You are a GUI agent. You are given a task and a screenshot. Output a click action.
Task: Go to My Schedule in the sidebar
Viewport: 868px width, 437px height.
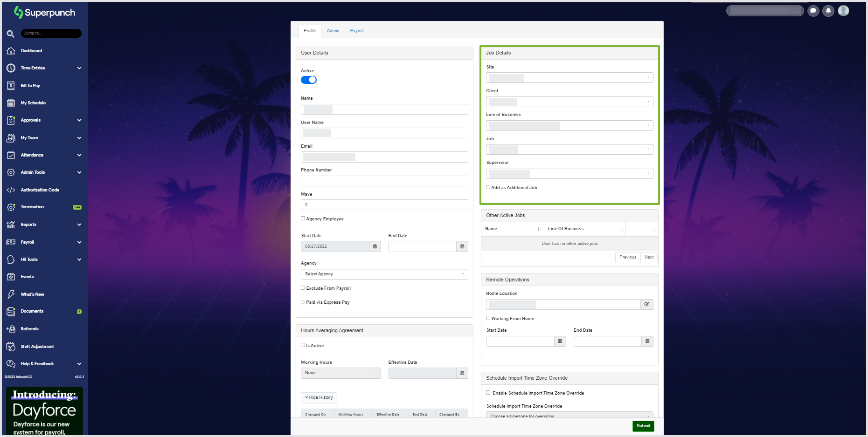click(x=33, y=102)
